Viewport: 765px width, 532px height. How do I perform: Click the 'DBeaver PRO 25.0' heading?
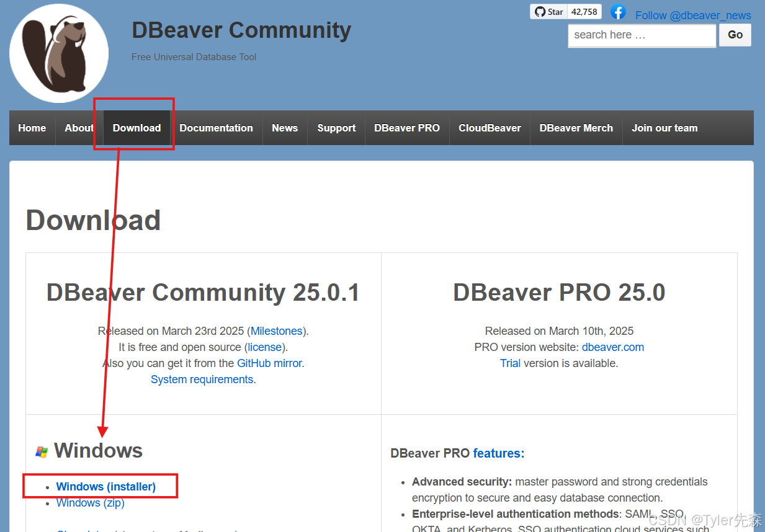560,293
